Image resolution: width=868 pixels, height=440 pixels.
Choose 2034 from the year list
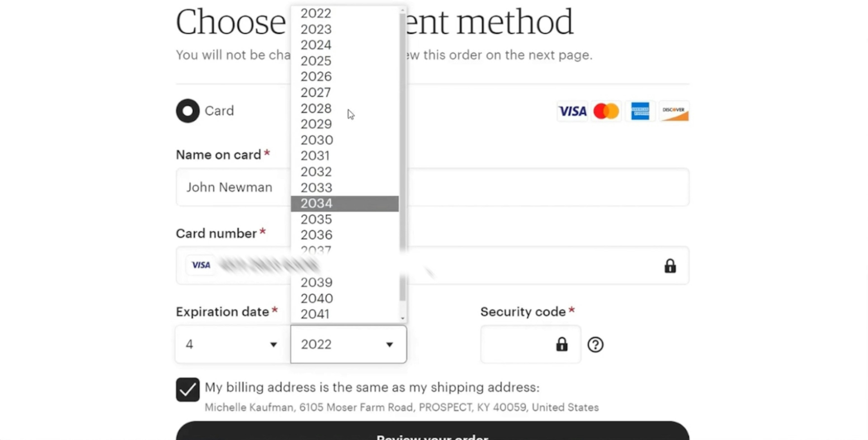[x=344, y=204]
